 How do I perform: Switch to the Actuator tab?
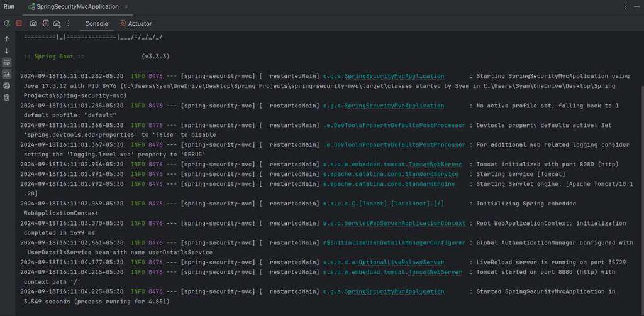136,23
